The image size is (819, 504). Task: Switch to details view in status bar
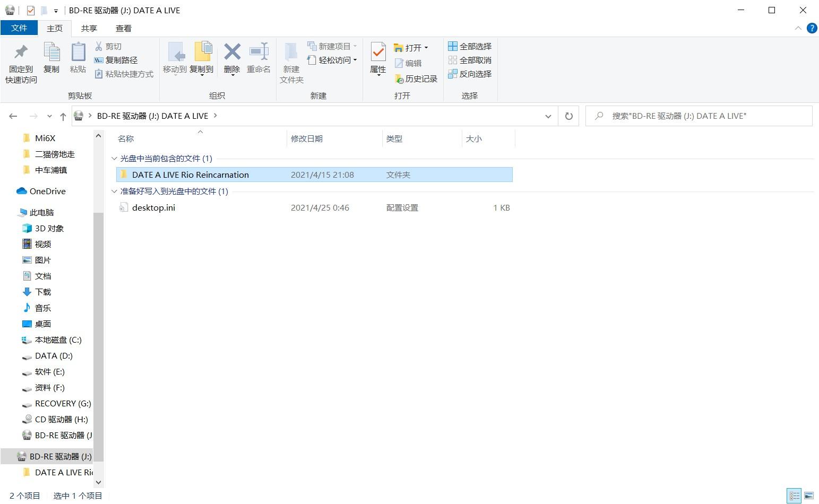(794, 496)
